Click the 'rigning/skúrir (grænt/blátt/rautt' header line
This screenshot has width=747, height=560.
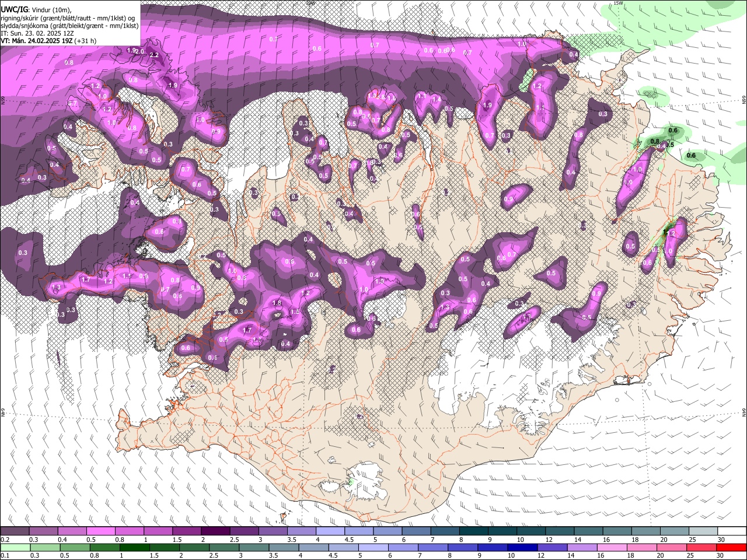click(68, 17)
